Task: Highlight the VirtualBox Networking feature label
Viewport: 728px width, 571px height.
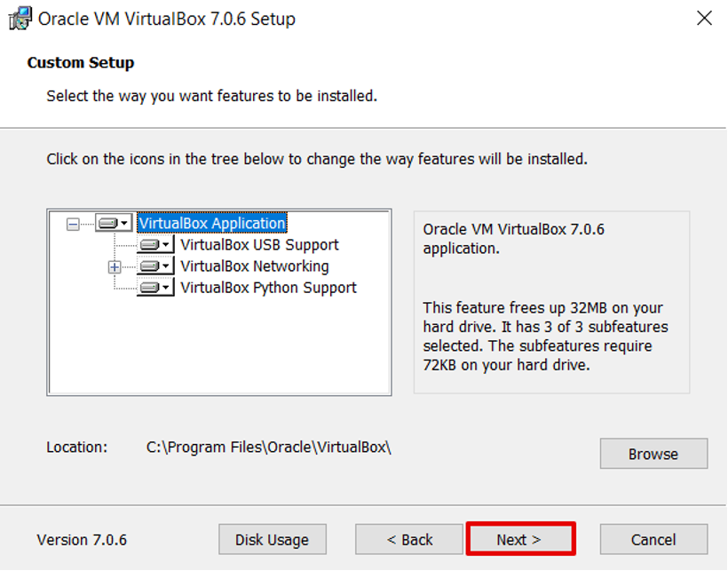Action: click(254, 266)
